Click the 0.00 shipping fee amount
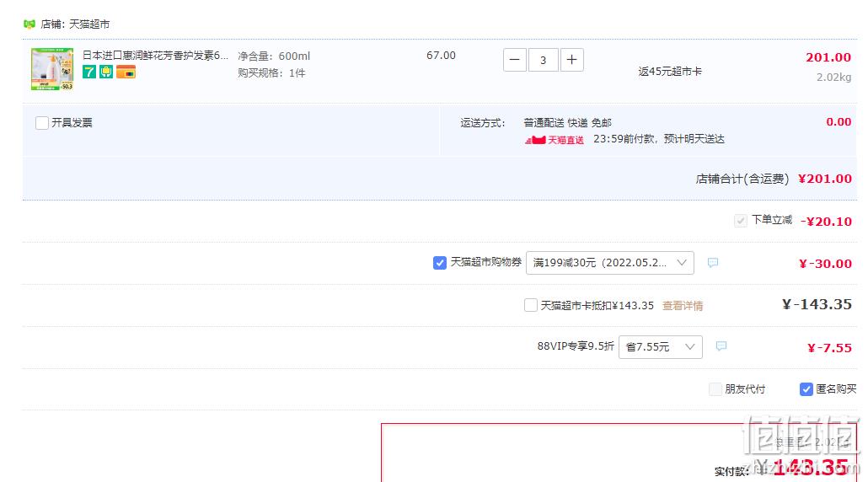 click(839, 121)
